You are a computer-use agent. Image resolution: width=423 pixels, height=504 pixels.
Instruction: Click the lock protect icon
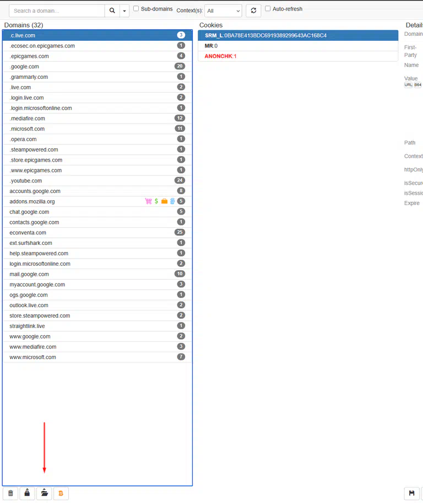click(x=28, y=493)
